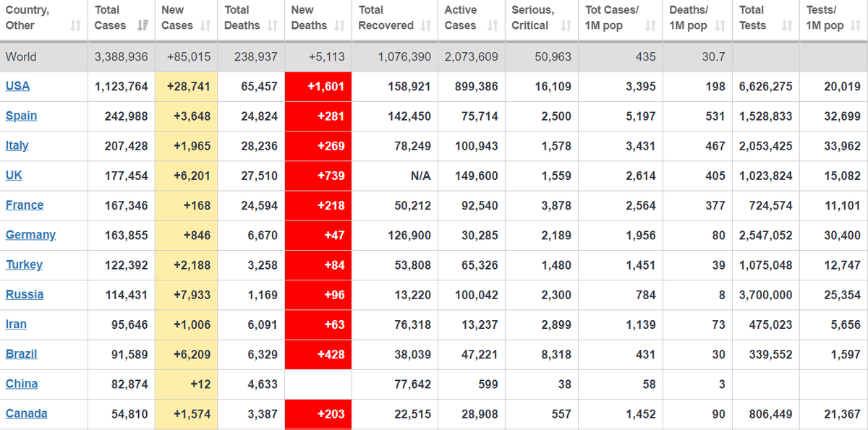Screen dimensions: 868x430
Task: Click the New Cases header text
Action: coord(177,17)
